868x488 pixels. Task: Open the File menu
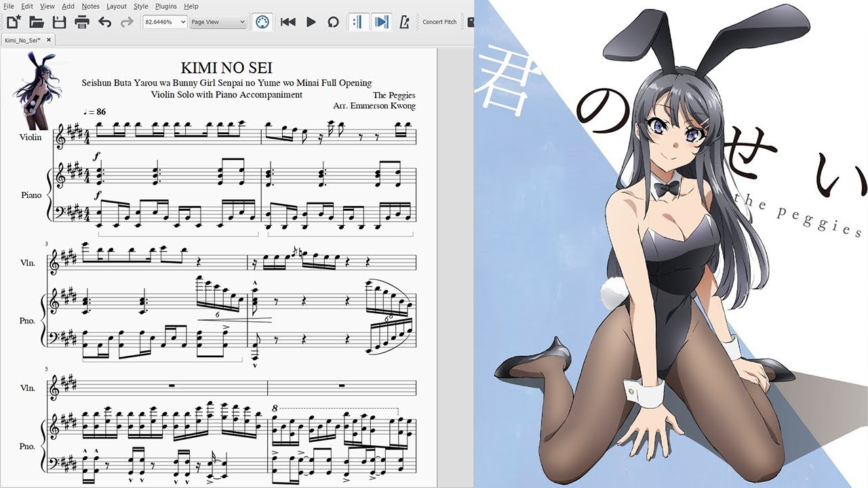click(x=9, y=6)
